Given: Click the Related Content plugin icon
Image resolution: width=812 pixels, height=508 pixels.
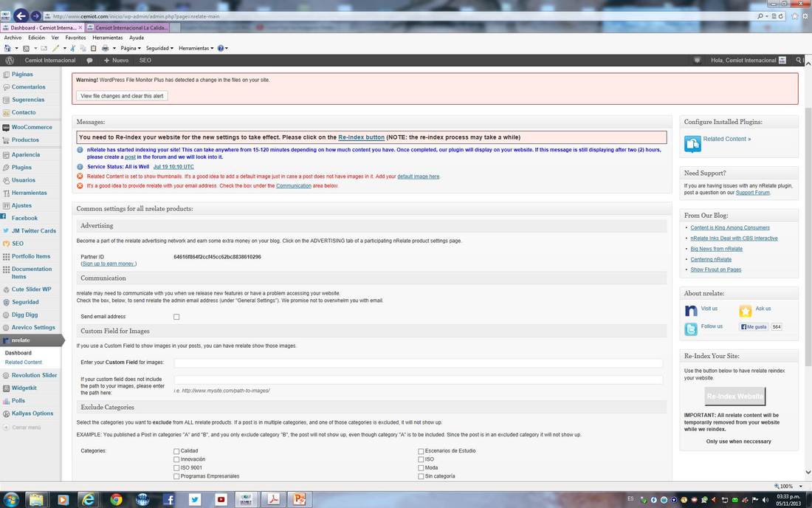Looking at the screenshot, I should (x=692, y=144).
